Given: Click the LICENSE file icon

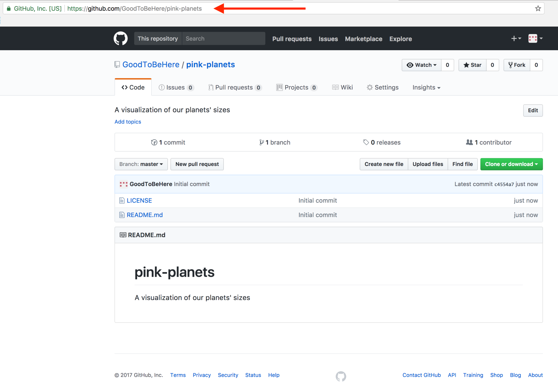Looking at the screenshot, I should pos(122,201).
